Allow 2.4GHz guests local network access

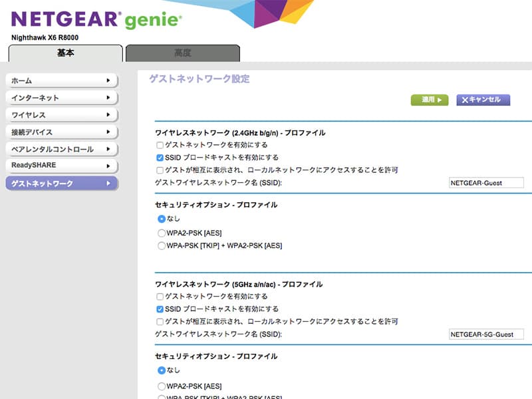[x=160, y=170]
